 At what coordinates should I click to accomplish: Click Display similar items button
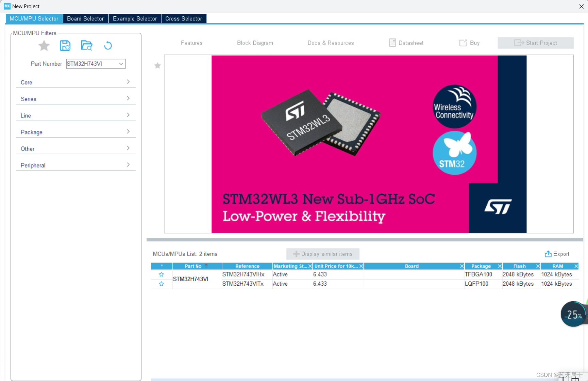(323, 254)
